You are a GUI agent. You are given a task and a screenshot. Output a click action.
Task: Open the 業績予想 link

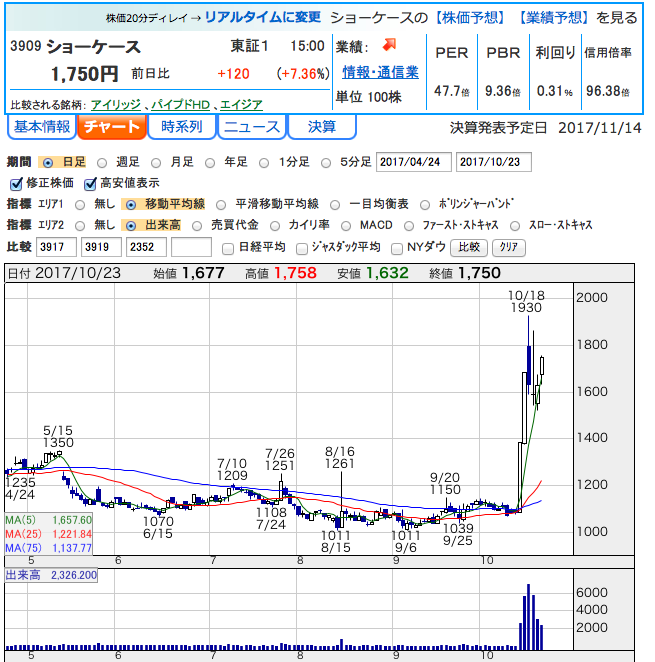pyautogui.click(x=553, y=18)
